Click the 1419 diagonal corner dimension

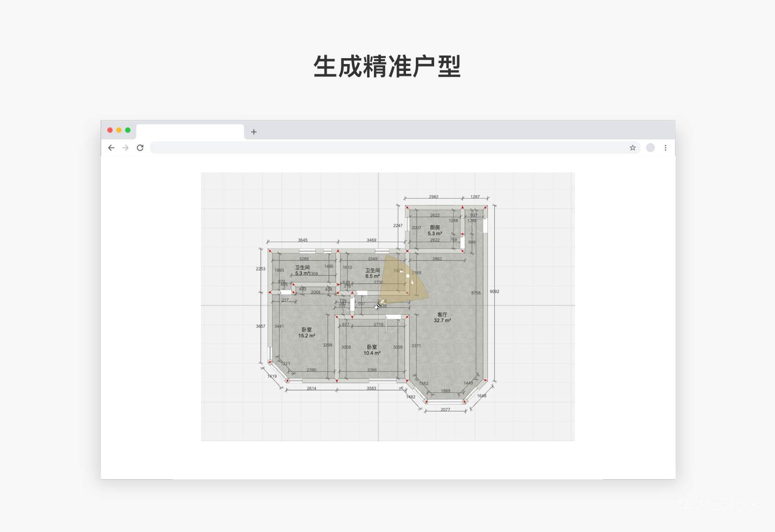click(x=272, y=376)
